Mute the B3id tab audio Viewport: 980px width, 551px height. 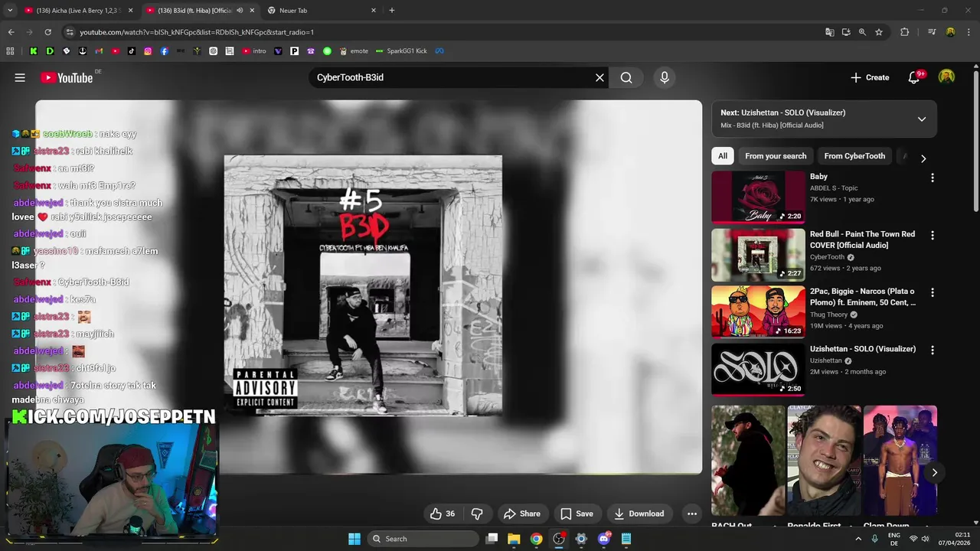coord(240,11)
